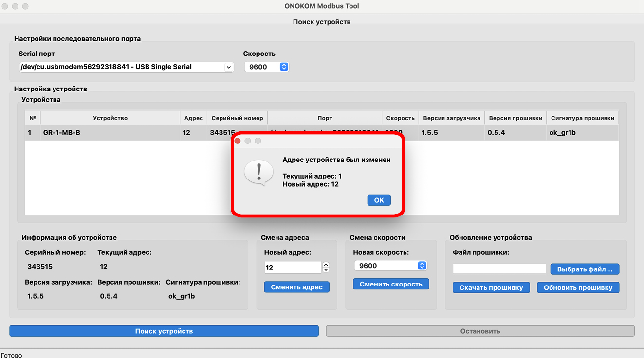Click the Скачать прошивку button

coord(491,287)
